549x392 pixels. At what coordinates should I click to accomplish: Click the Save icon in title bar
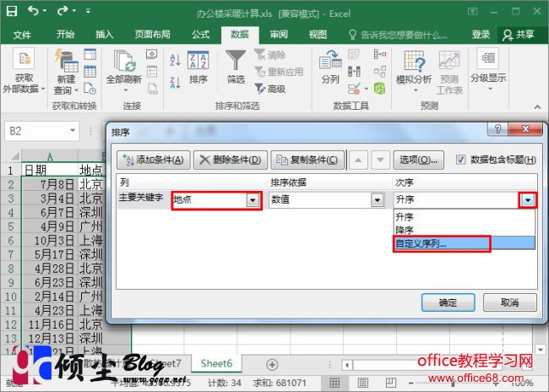(x=12, y=11)
